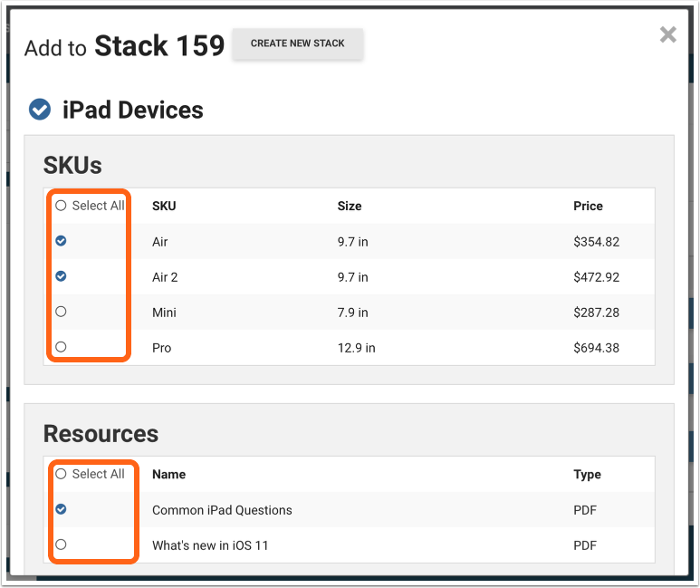Click the $287.28 price
Screen dimensions: 700x588
tap(597, 313)
